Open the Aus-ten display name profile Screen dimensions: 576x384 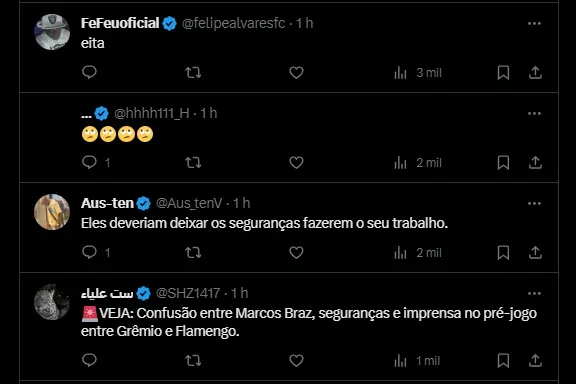coord(107,203)
